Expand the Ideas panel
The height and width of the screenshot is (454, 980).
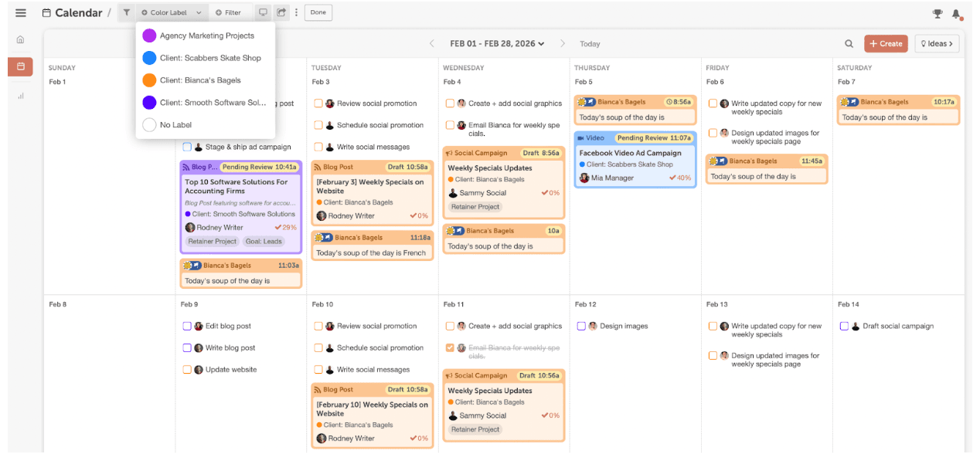[937, 44]
